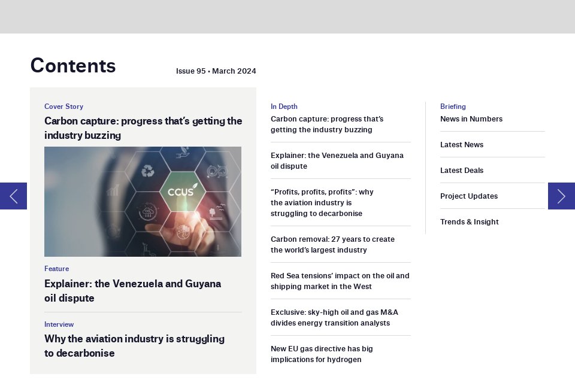Open Exclusive sky-high oil and gas M&A article
Image resolution: width=575 pixels, height=392 pixels.
pos(334,318)
